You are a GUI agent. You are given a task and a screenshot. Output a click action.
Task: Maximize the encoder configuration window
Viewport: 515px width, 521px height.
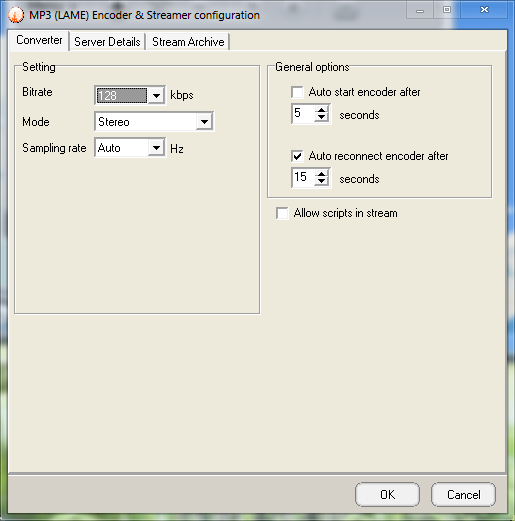447,10
